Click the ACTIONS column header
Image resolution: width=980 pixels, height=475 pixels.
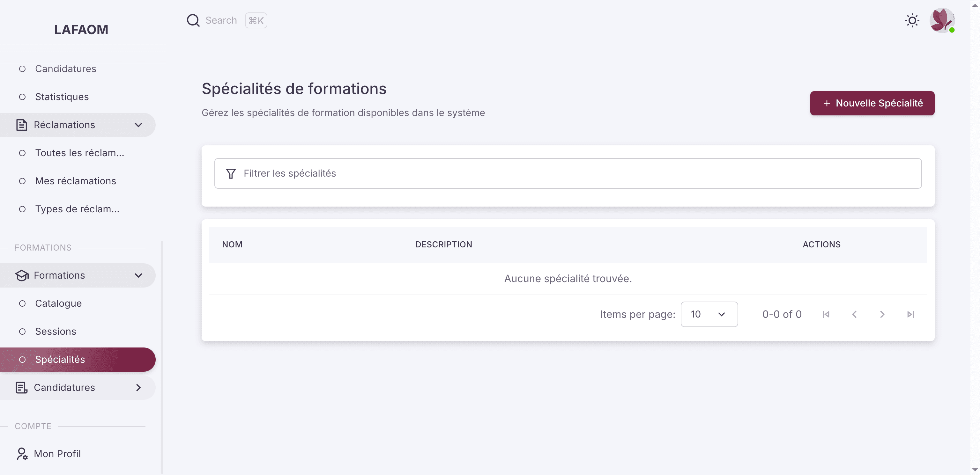click(x=821, y=244)
